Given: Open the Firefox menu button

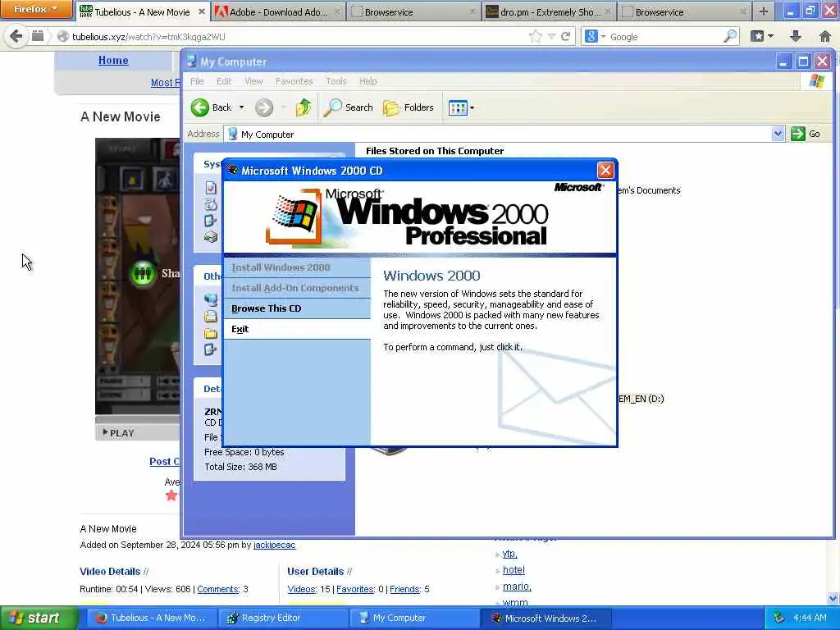Looking at the screenshot, I should [x=35, y=9].
